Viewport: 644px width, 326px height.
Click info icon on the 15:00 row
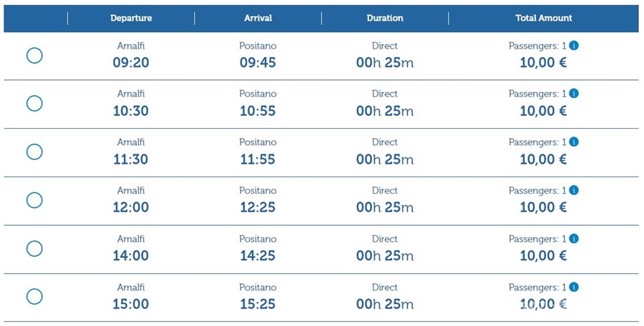(574, 287)
